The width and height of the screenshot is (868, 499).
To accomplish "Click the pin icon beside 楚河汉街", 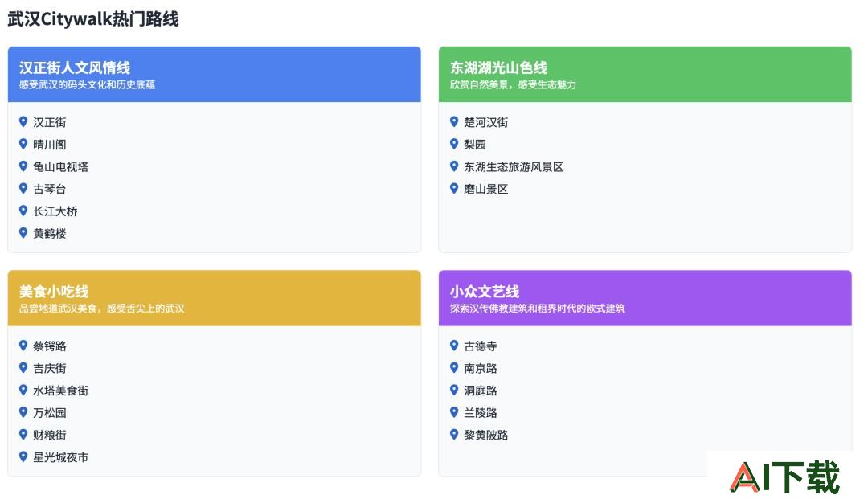I will pos(454,121).
